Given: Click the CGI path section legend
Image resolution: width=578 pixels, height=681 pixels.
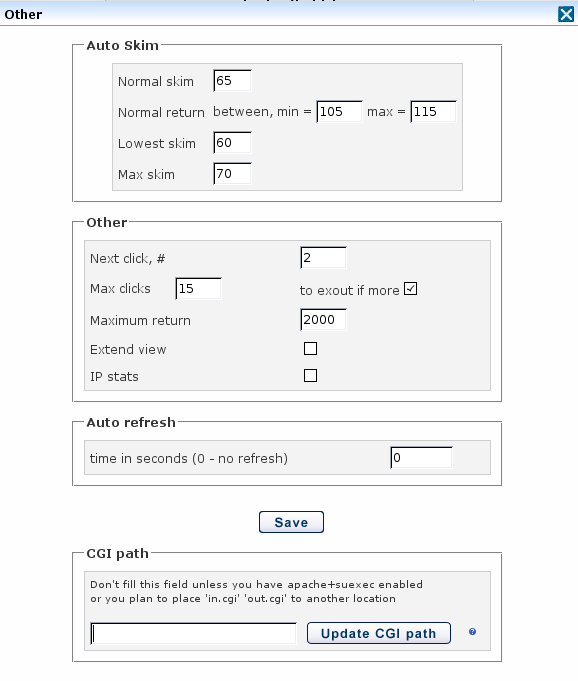Looking at the screenshot, I should point(118,553).
